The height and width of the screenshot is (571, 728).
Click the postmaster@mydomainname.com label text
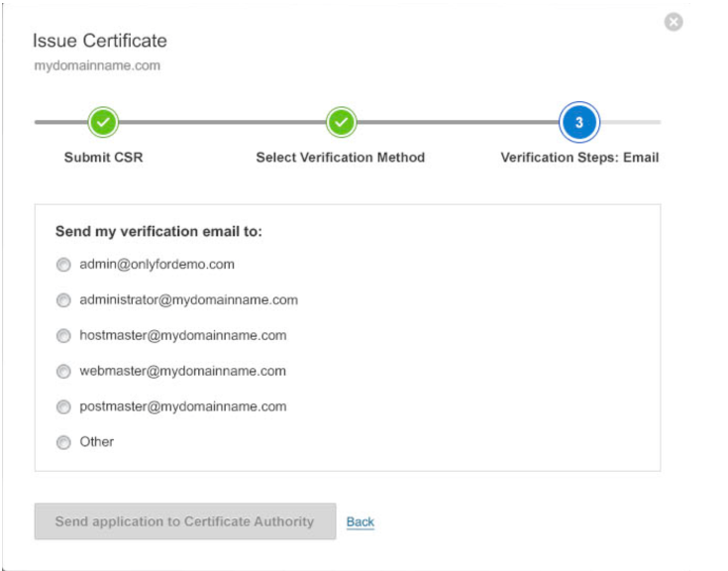pyautogui.click(x=183, y=407)
